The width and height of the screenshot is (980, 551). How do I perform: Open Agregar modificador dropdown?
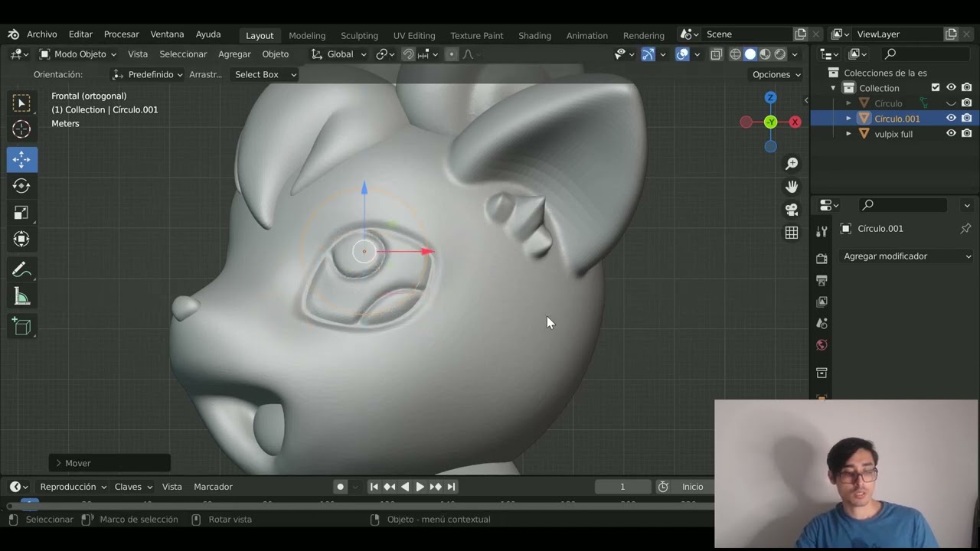906,256
